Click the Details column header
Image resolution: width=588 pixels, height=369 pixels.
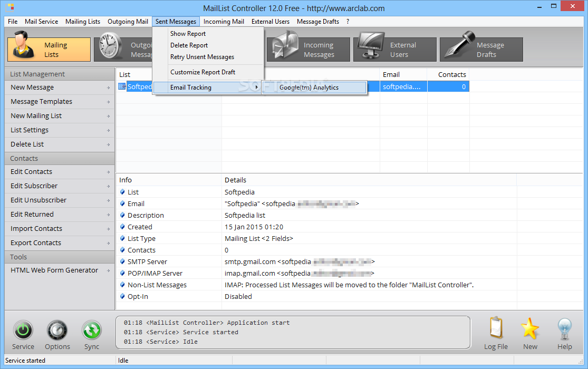point(369,180)
